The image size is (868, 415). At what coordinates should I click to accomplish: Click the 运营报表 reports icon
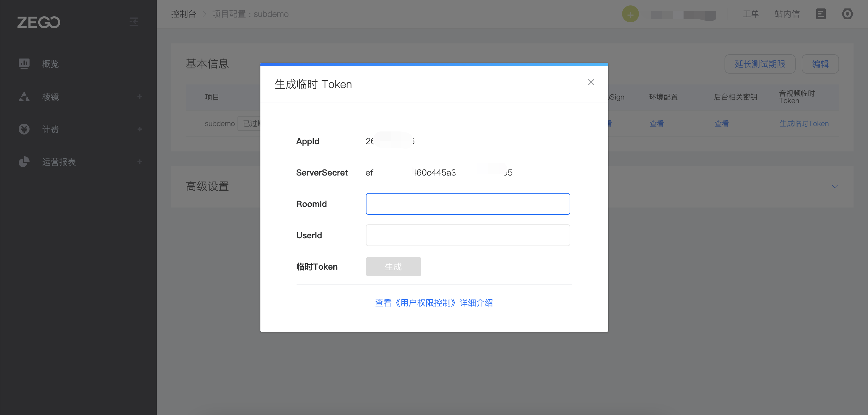pos(24,161)
